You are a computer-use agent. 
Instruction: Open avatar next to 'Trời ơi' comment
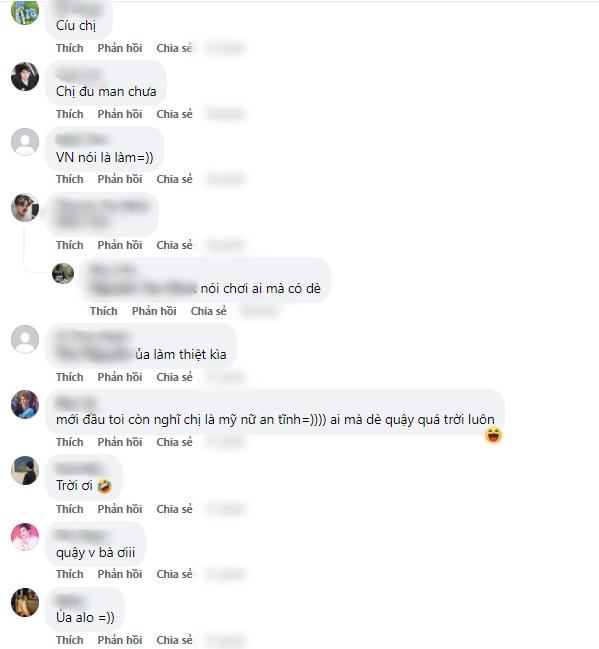tap(25, 470)
